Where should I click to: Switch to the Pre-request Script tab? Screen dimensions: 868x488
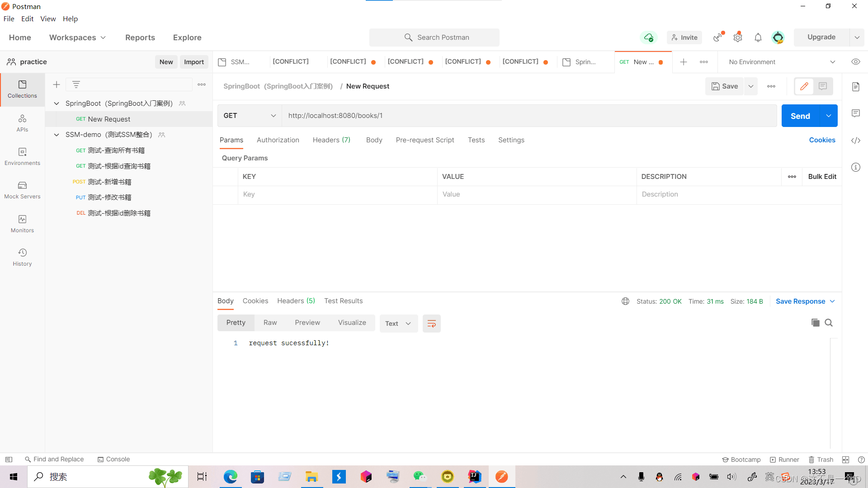[x=425, y=140]
